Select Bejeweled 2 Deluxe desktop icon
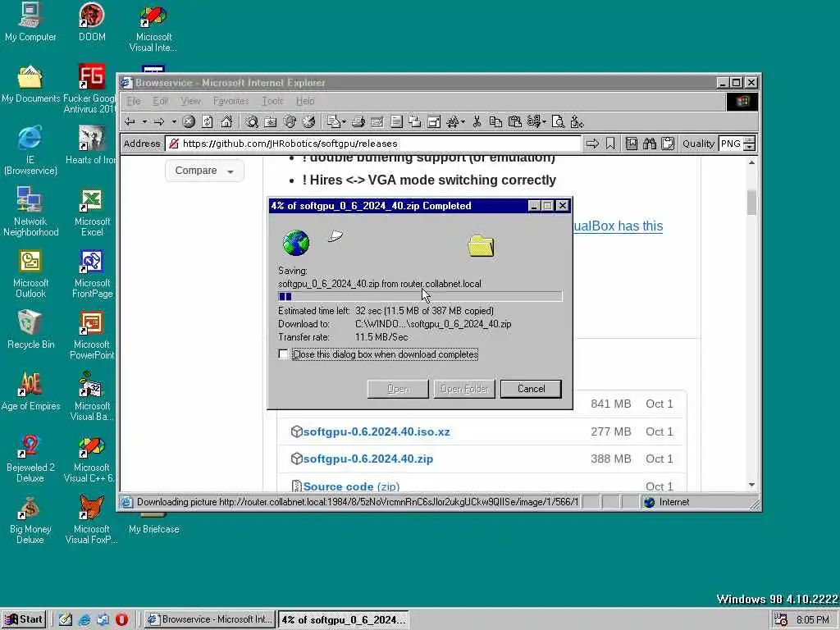Image resolution: width=840 pixels, height=630 pixels. coord(30,459)
